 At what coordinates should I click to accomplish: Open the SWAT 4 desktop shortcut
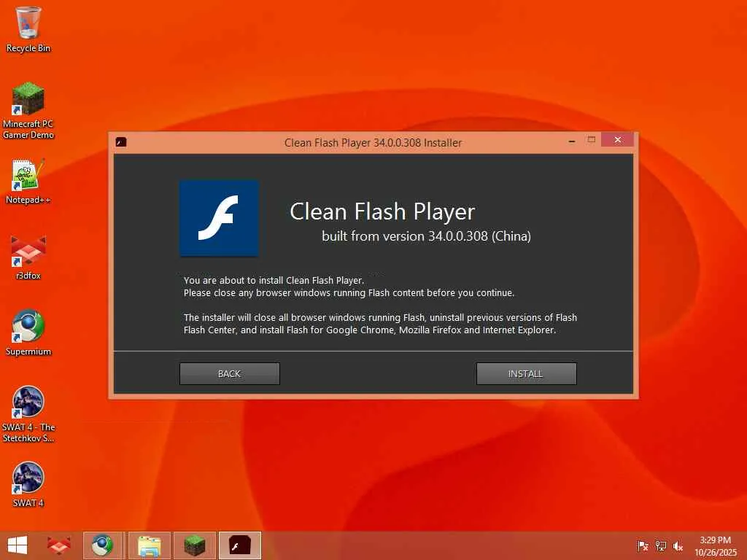coord(28,484)
